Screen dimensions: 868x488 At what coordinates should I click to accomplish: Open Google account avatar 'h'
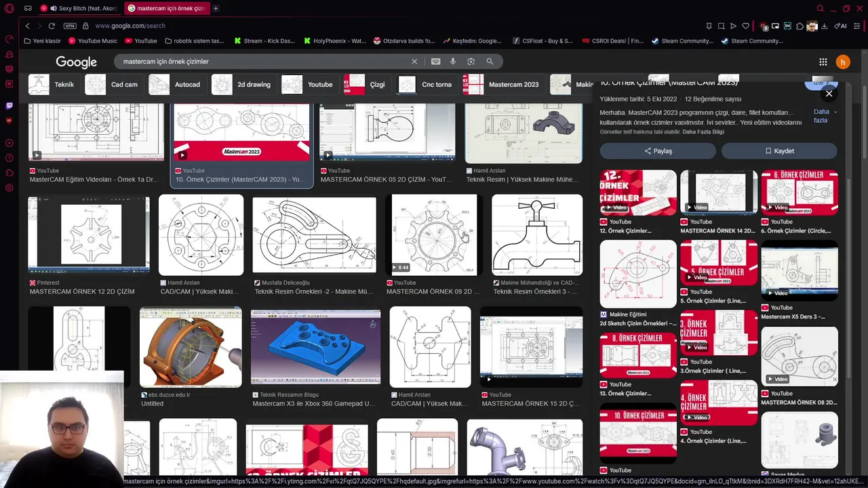point(843,62)
